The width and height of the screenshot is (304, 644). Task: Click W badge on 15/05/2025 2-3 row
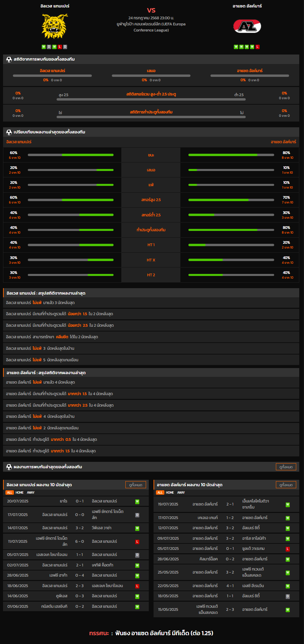(x=288, y=610)
